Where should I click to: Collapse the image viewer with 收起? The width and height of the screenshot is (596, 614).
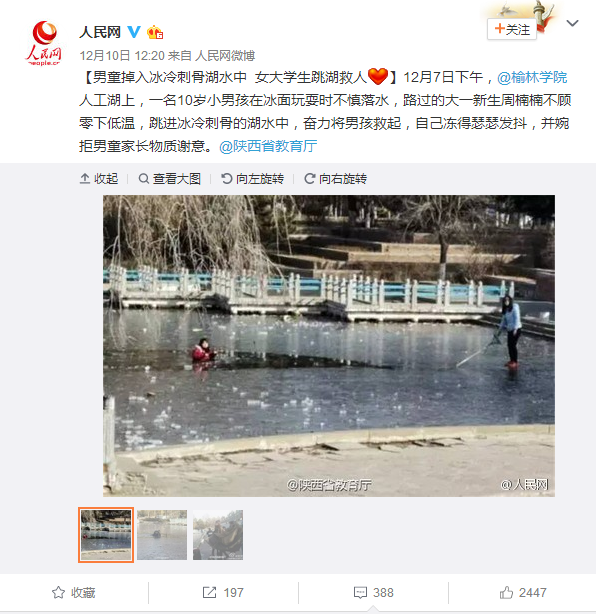tap(99, 179)
